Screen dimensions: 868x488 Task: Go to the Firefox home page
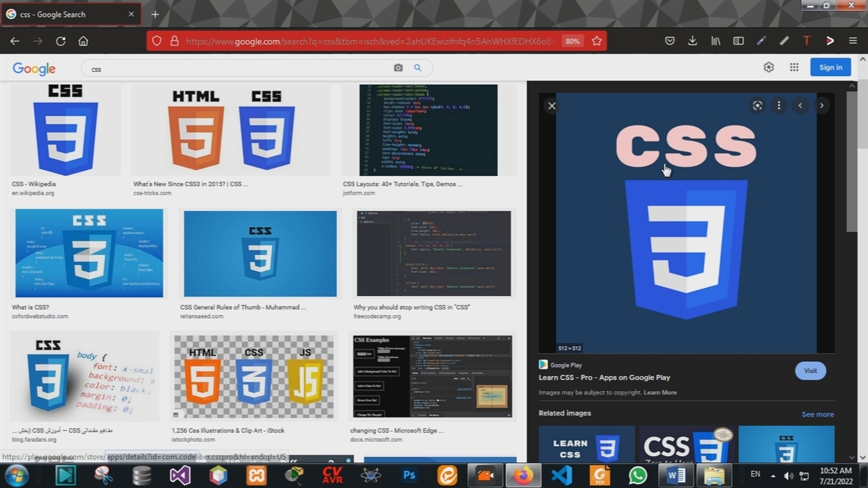point(83,41)
